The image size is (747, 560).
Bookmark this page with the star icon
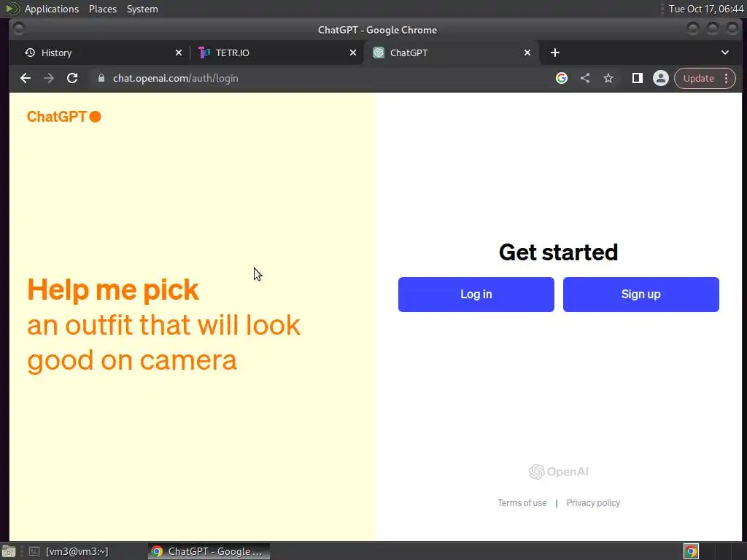608,78
